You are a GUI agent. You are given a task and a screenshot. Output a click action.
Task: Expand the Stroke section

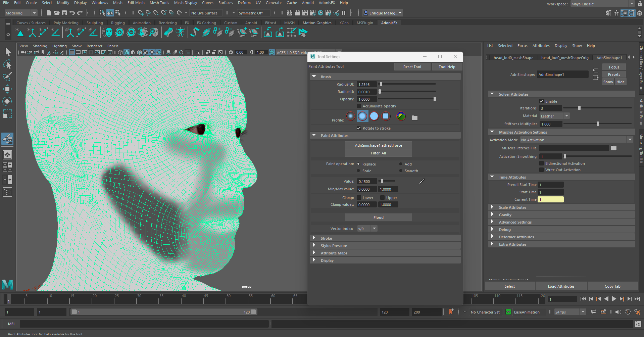coord(385,238)
